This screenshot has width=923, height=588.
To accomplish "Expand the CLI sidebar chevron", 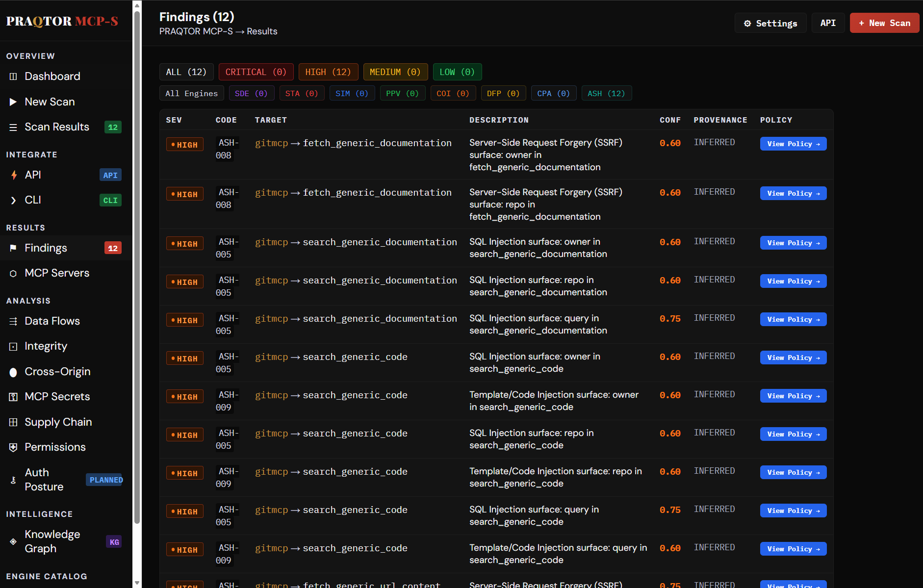I will click(x=13, y=200).
